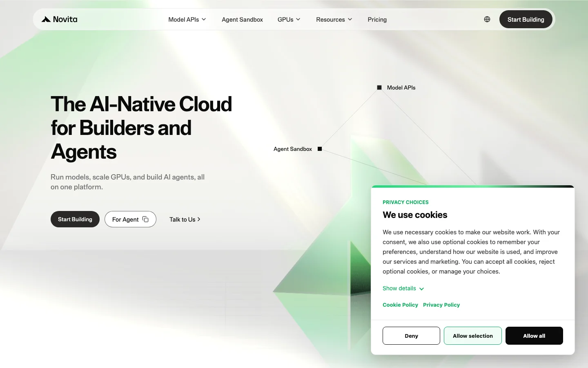Click the copy icon in the For Agent button
588x368 pixels.
coord(145,219)
